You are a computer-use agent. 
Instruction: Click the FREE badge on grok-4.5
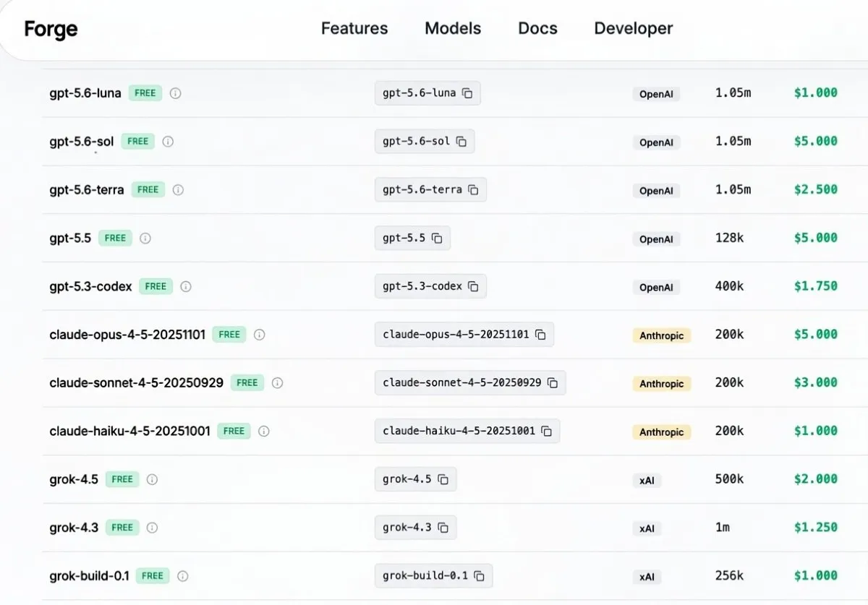coord(122,479)
